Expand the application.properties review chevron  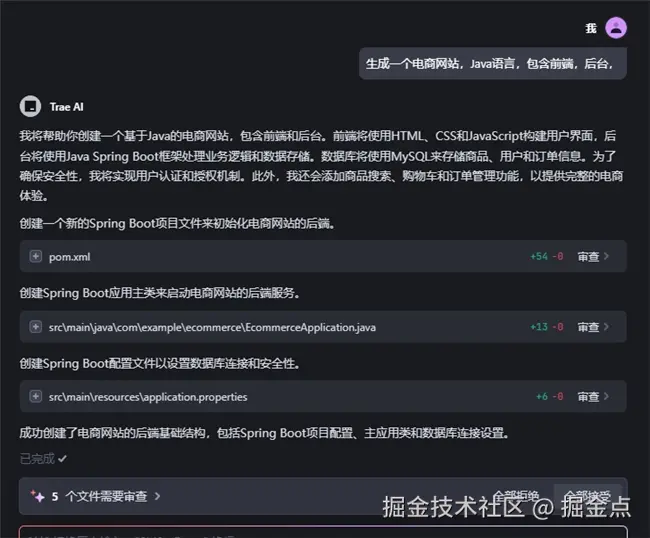[x=606, y=396]
